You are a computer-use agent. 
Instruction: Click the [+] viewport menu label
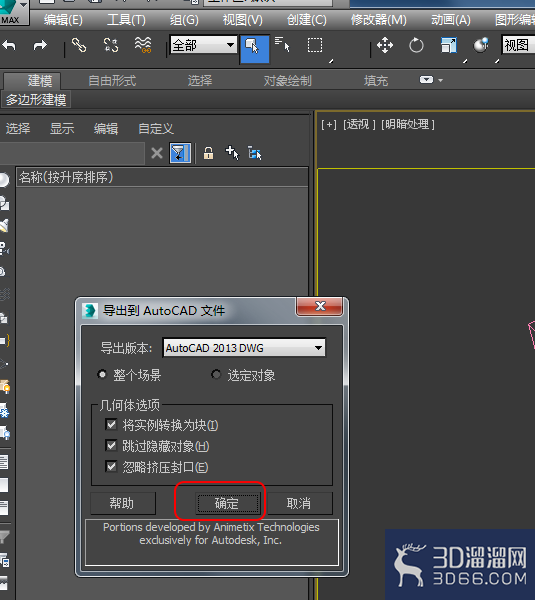[x=329, y=124]
